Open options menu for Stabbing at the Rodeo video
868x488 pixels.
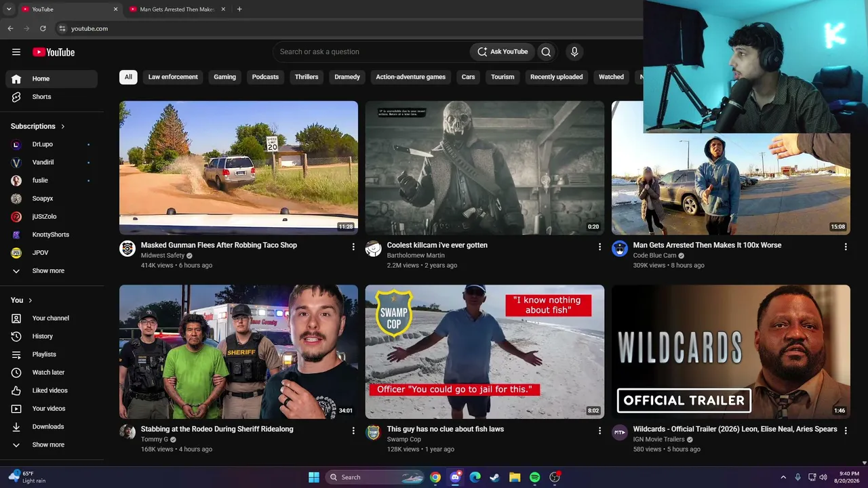click(353, 430)
